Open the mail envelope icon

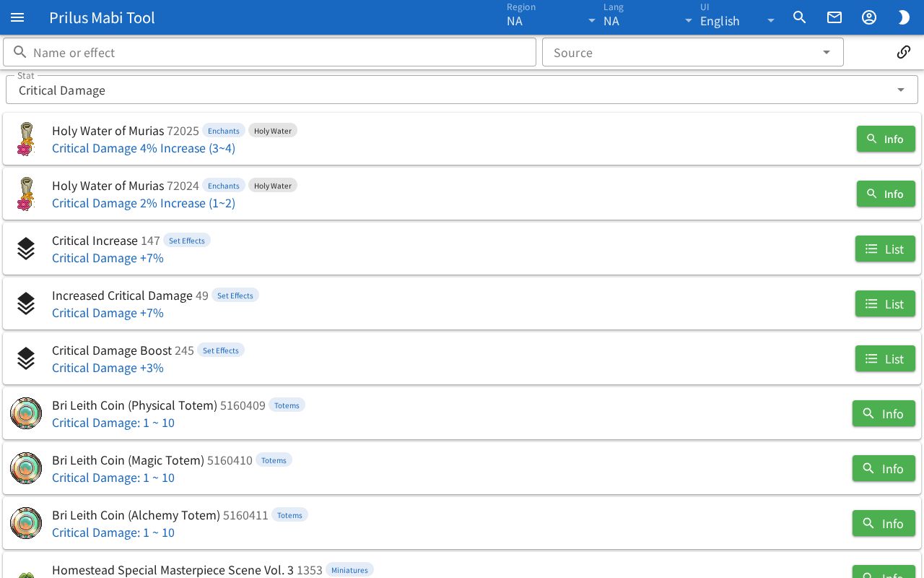tap(834, 17)
